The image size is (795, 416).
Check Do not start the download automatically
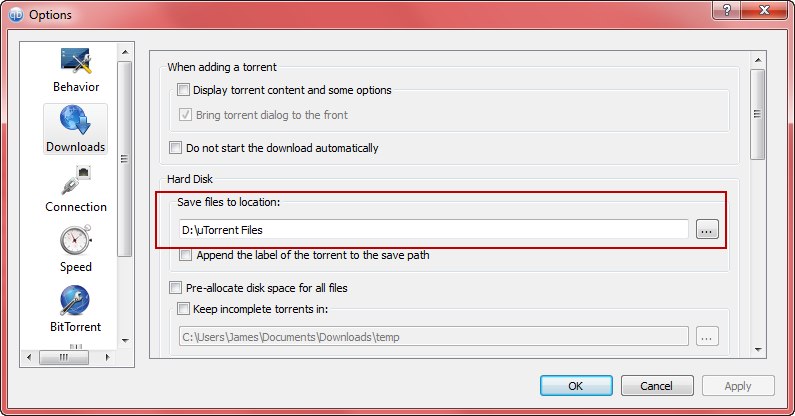pos(175,148)
